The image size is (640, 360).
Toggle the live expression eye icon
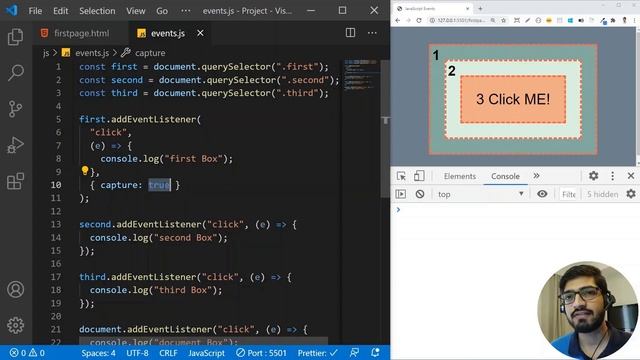(x=542, y=194)
